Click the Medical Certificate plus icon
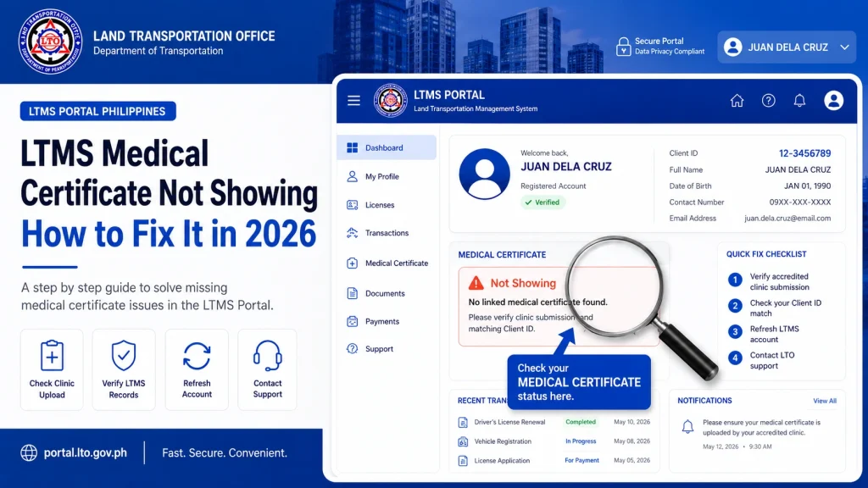The height and width of the screenshot is (488, 868). point(352,263)
